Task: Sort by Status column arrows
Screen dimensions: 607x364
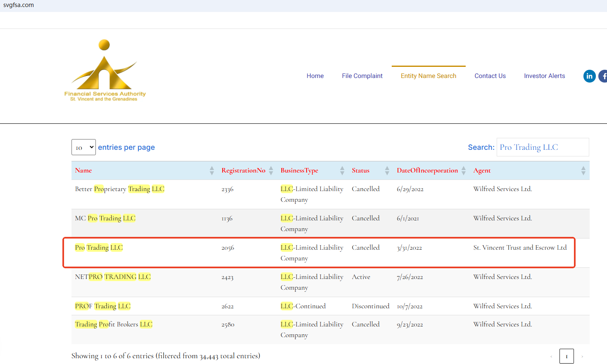Action: click(x=387, y=170)
